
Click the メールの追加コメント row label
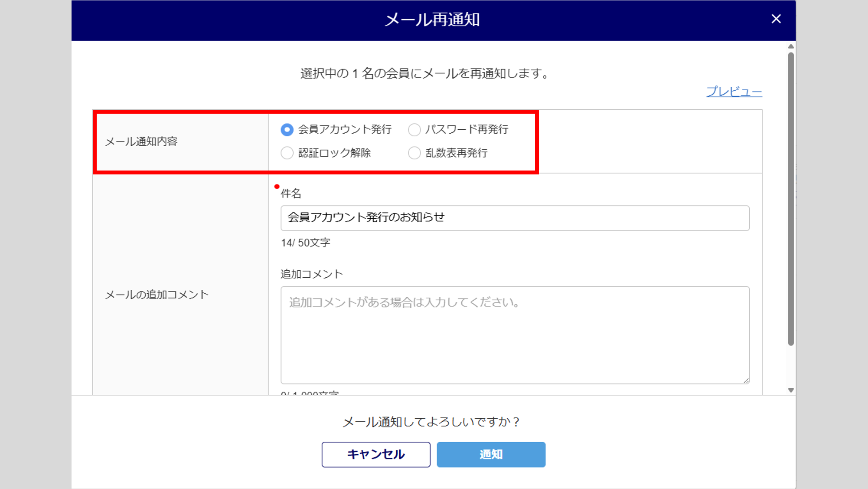tap(157, 295)
